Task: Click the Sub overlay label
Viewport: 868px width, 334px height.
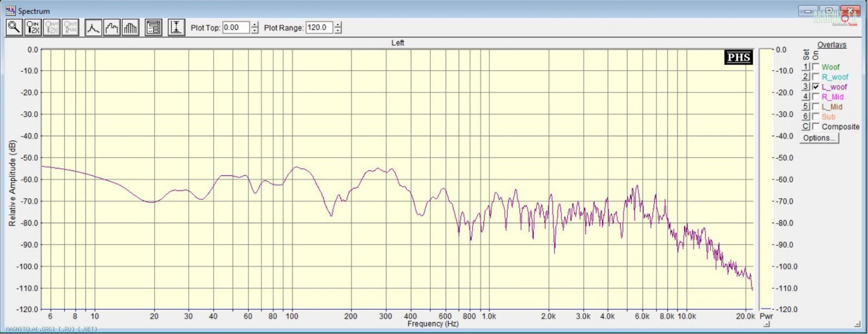Action: pos(828,116)
